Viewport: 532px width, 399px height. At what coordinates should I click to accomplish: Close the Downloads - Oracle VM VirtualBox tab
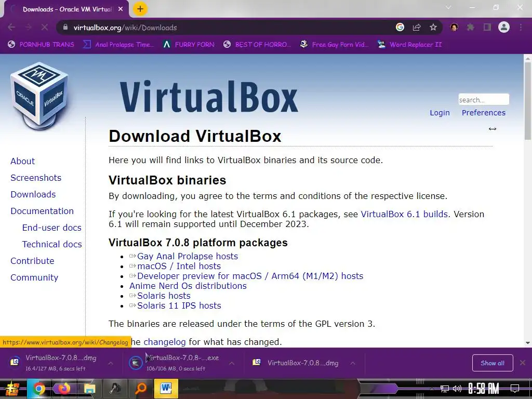coord(121,9)
